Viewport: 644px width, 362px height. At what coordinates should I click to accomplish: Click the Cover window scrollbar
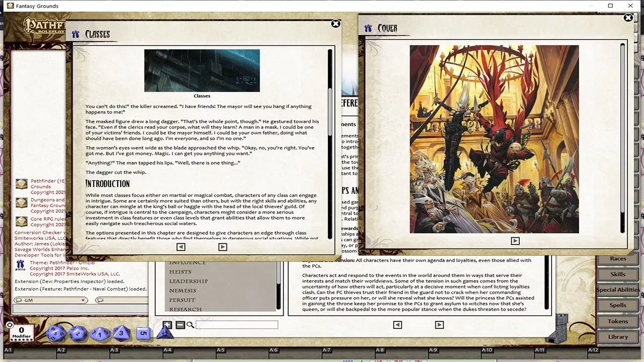(622, 138)
